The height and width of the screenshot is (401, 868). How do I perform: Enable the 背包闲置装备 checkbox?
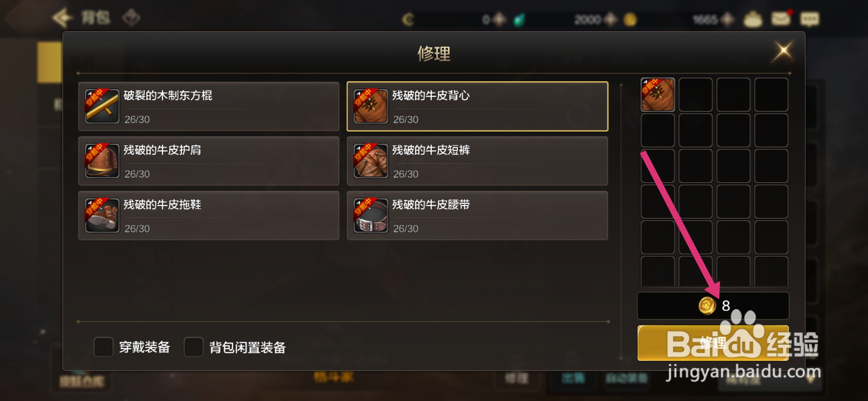coord(194,347)
